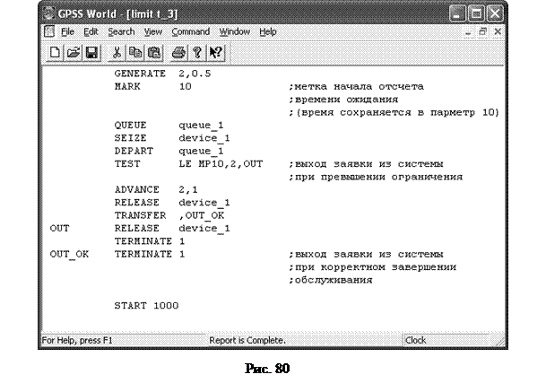Click the Clock status bar pane
This screenshot has width=546, height=392.
[x=446, y=340]
